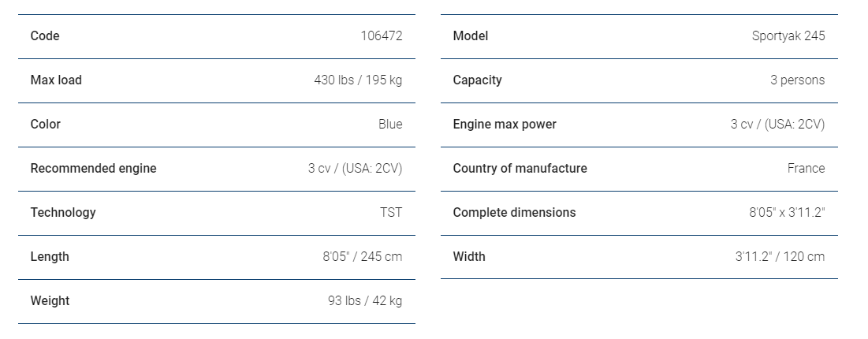
Task: Click the Model row label
Action: (x=471, y=36)
